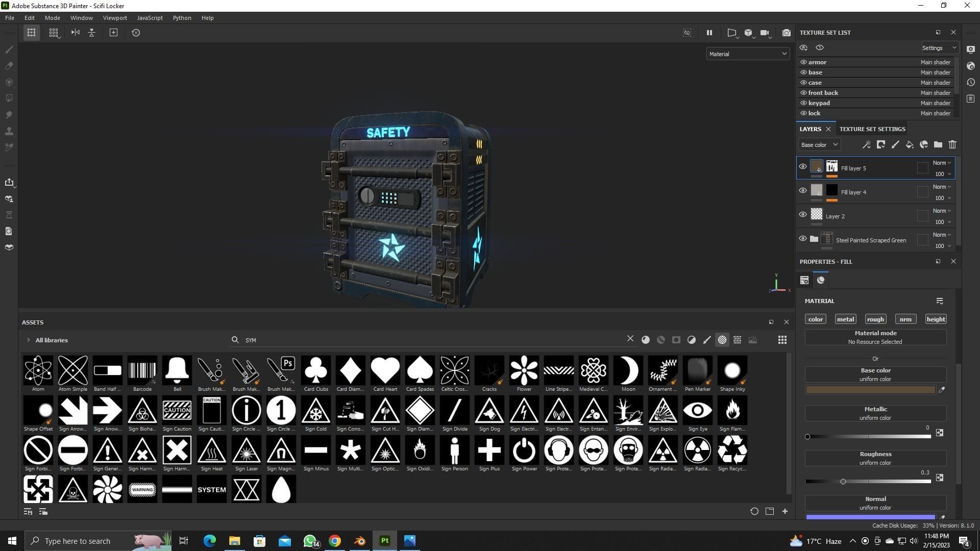Click the rough channel button
Screen dimensions: 980x551
pyautogui.click(x=875, y=319)
